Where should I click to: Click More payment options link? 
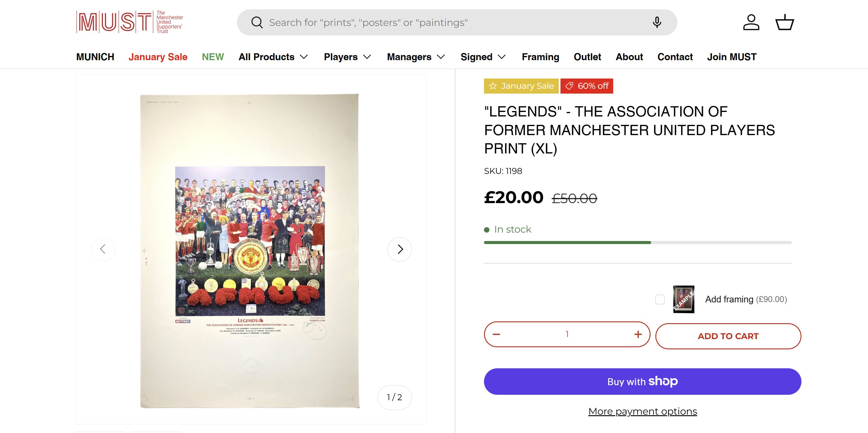pos(642,411)
